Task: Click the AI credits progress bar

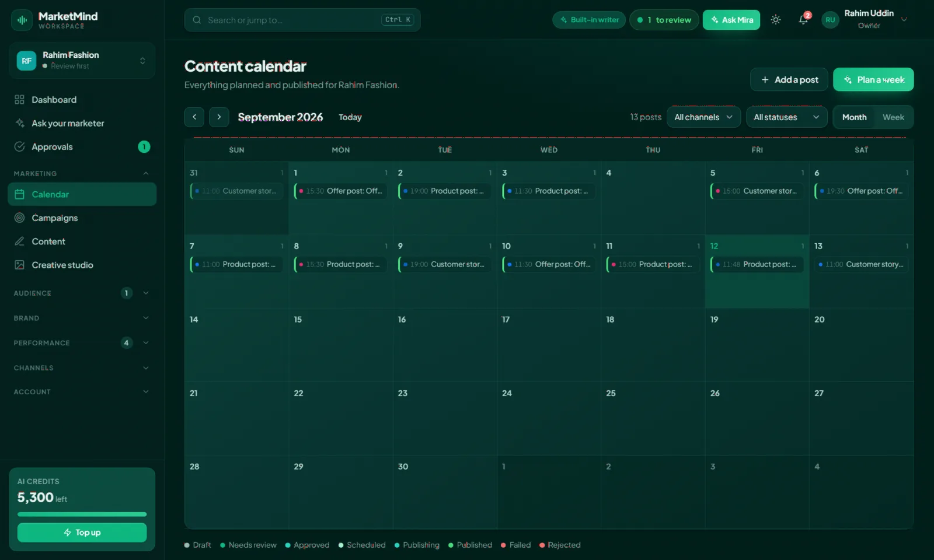Action: 82,514
